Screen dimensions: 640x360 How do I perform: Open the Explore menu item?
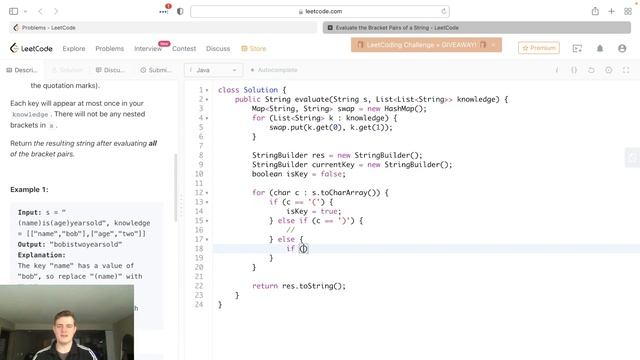tap(74, 49)
